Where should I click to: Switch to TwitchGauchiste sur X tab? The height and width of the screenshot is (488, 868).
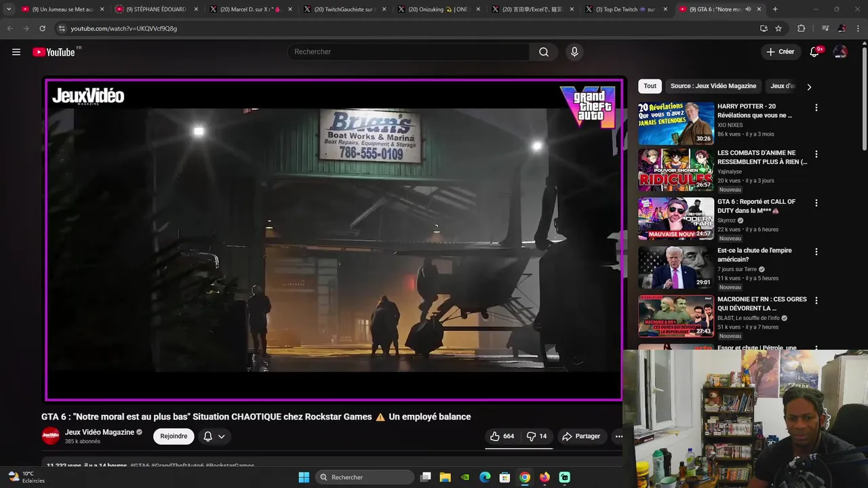[343, 9]
